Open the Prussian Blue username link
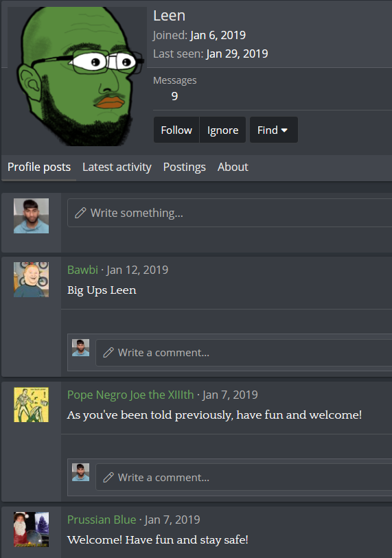This screenshot has width=392, height=558. point(102,520)
